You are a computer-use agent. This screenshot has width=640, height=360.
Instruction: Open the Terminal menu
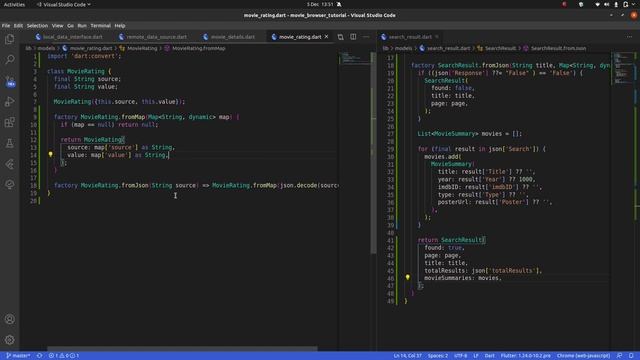[100, 25]
